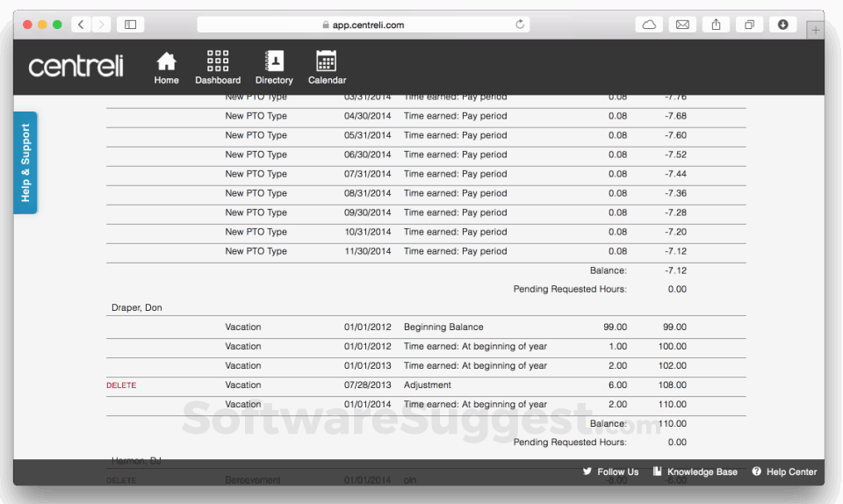Click DELETE on the Vacation Adjustment row
Image resolution: width=843 pixels, height=504 pixels.
(x=121, y=385)
